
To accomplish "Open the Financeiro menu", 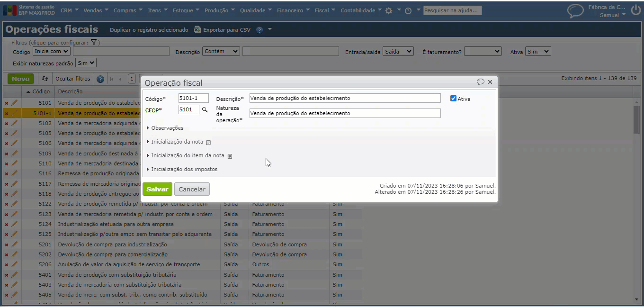I will click(x=293, y=10).
